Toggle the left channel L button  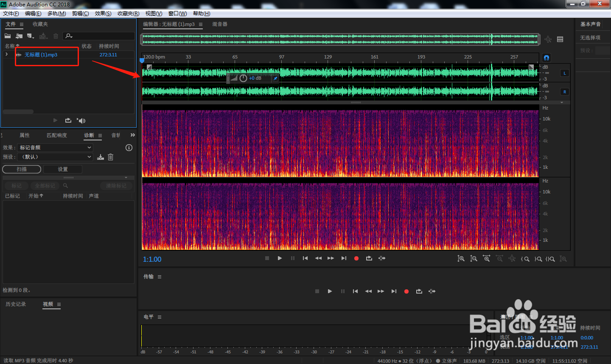click(x=565, y=73)
